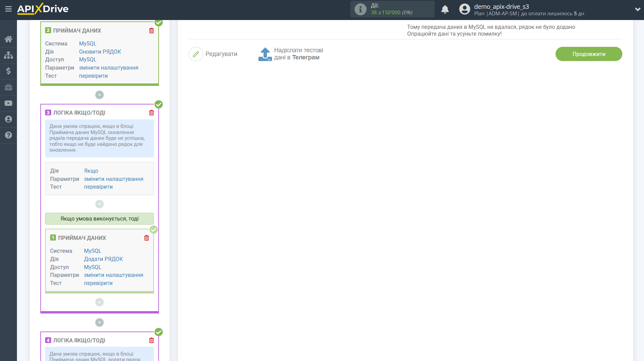Click condition description in block 3
644x361 pixels.
[99, 138]
